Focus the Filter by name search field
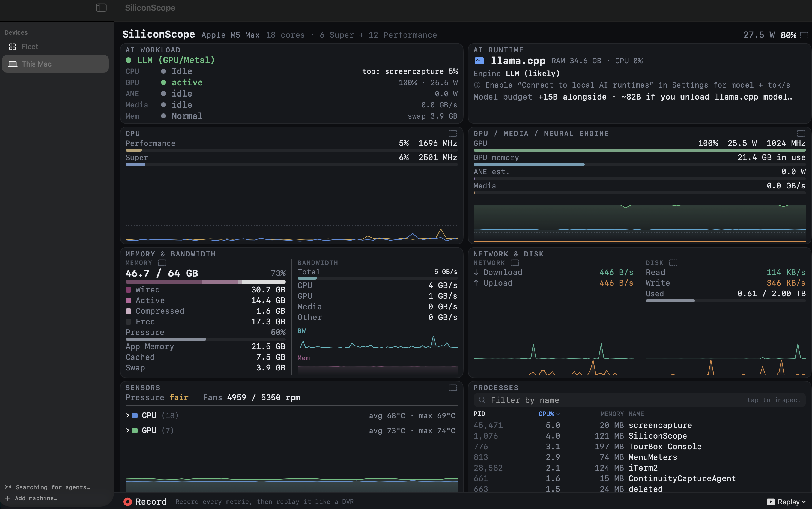Image resolution: width=812 pixels, height=509 pixels. point(640,400)
